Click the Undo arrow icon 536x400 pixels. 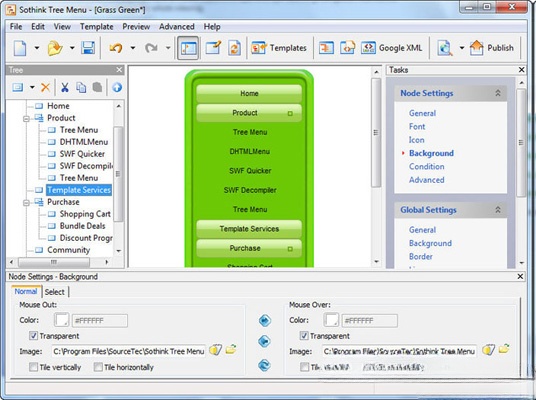coord(116,48)
